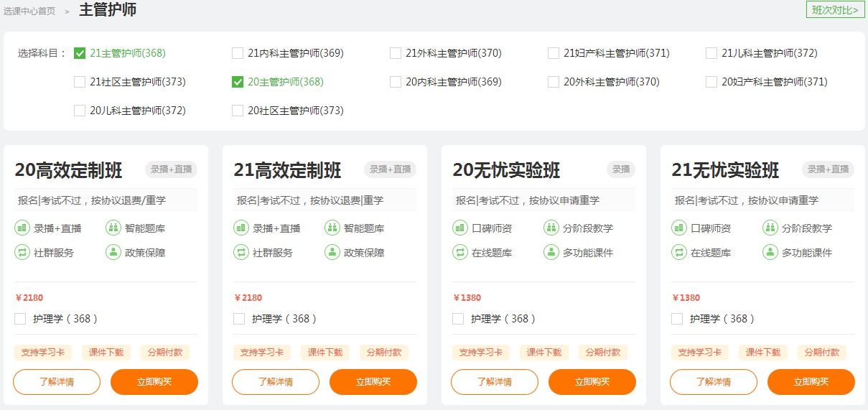Image resolution: width=868 pixels, height=410 pixels.
Task: Click the 口碑师资 icon in 20无忧实验班 card
Action: 460,228
